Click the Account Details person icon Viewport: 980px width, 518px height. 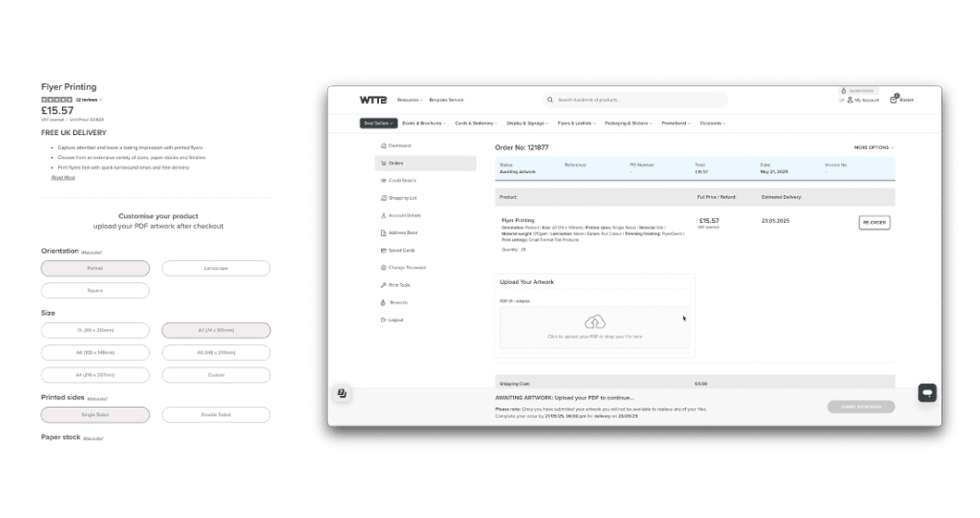click(x=383, y=216)
